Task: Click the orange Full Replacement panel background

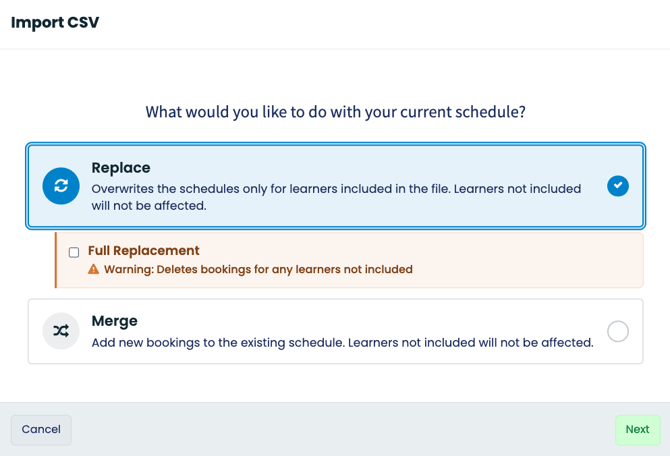Action: (513, 260)
